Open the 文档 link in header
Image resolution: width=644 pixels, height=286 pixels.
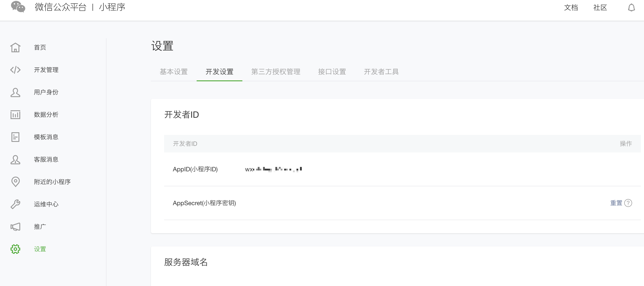tap(571, 7)
